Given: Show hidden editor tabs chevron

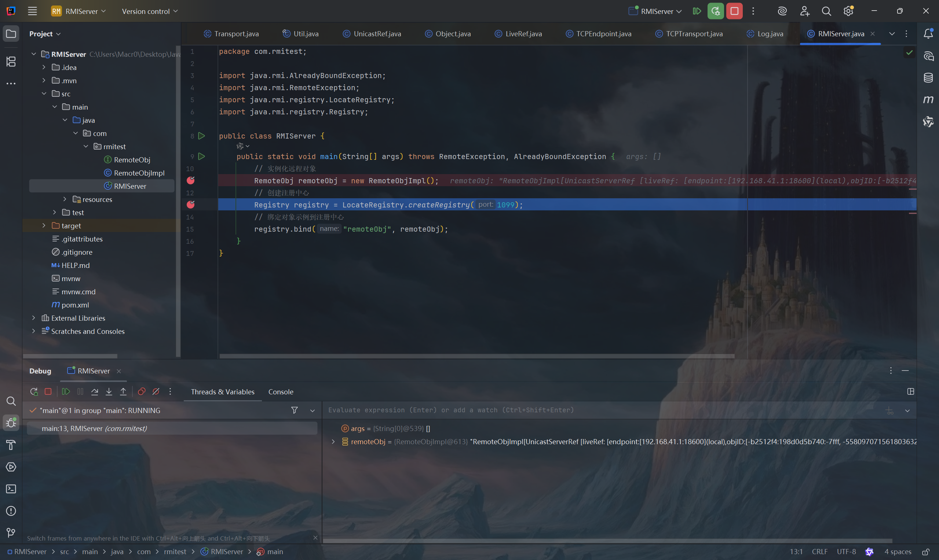Looking at the screenshot, I should [892, 34].
